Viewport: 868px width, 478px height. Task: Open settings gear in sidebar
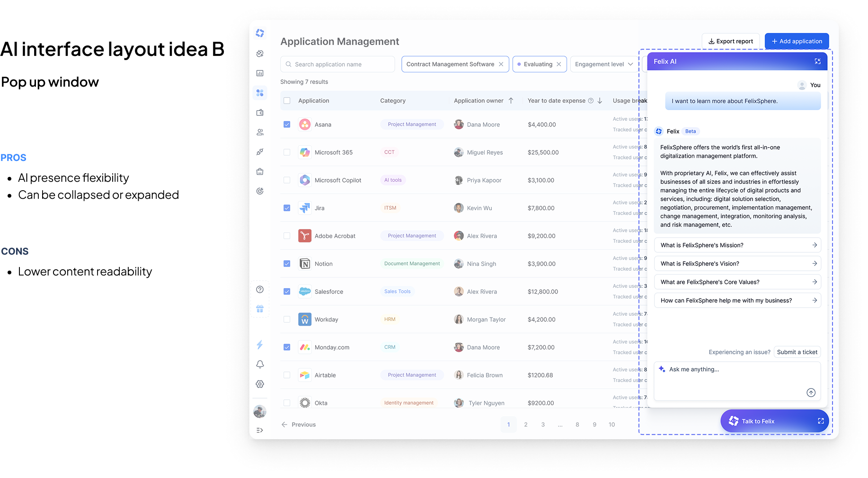pos(260,384)
